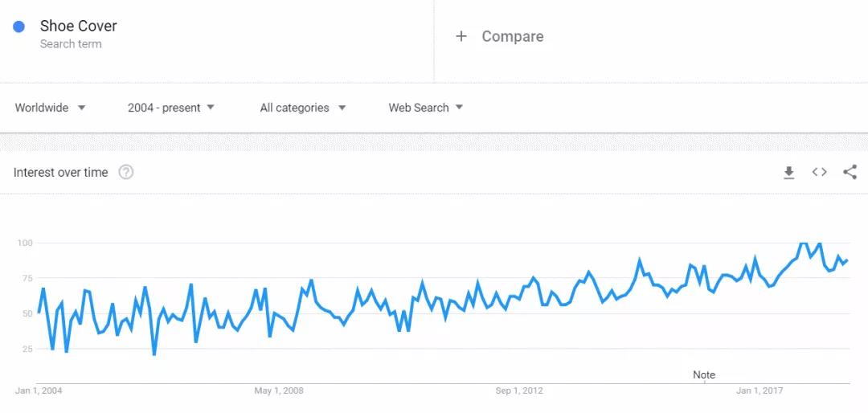Viewport: 868px width, 413px height.
Task: Open the Interest over time help icon
Action: (x=126, y=172)
